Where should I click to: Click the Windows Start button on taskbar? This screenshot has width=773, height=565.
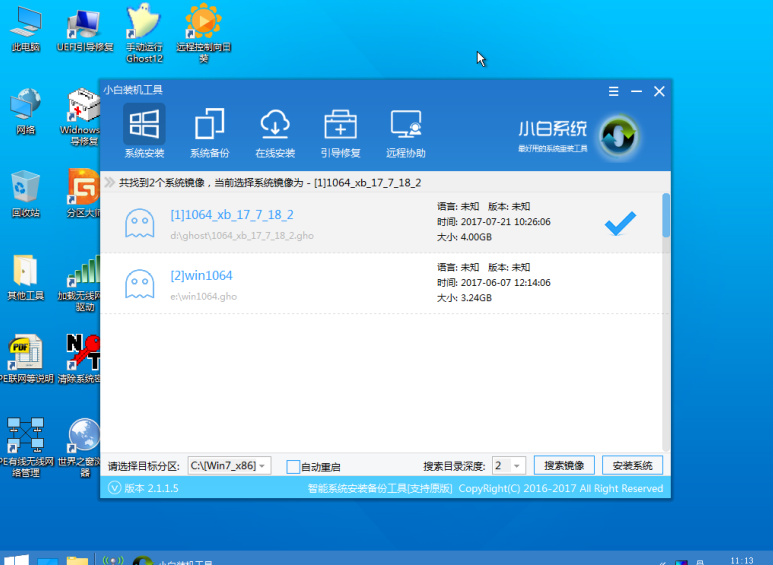16,559
